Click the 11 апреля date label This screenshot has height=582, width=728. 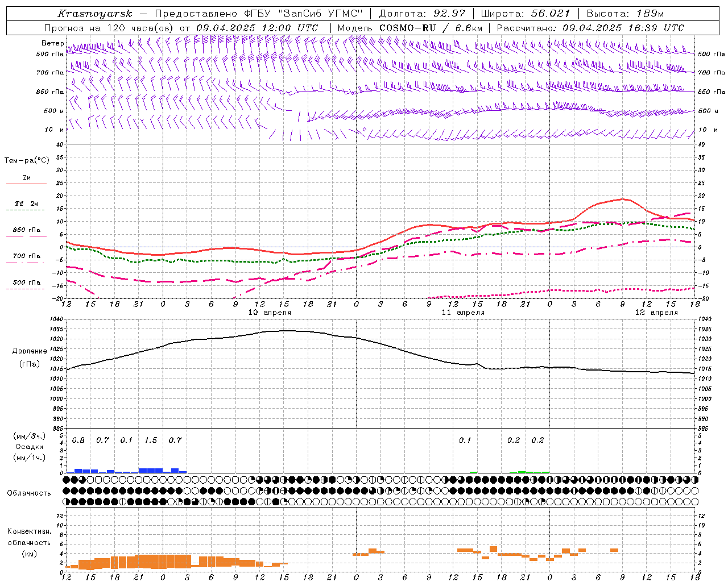tap(463, 313)
